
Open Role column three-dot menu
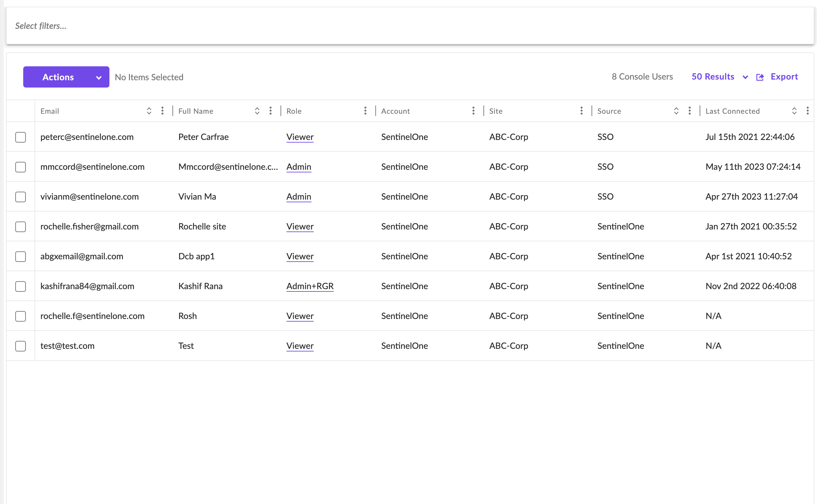coord(365,111)
